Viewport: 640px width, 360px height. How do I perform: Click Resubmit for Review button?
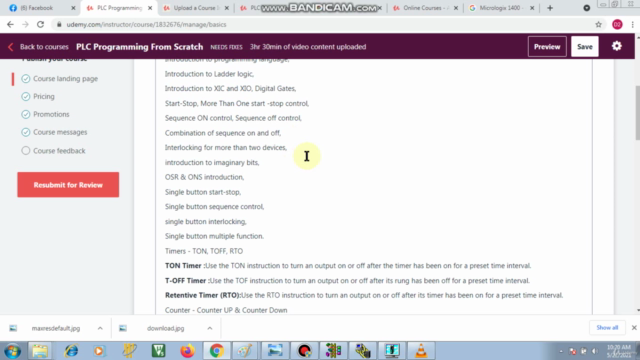coord(68,185)
